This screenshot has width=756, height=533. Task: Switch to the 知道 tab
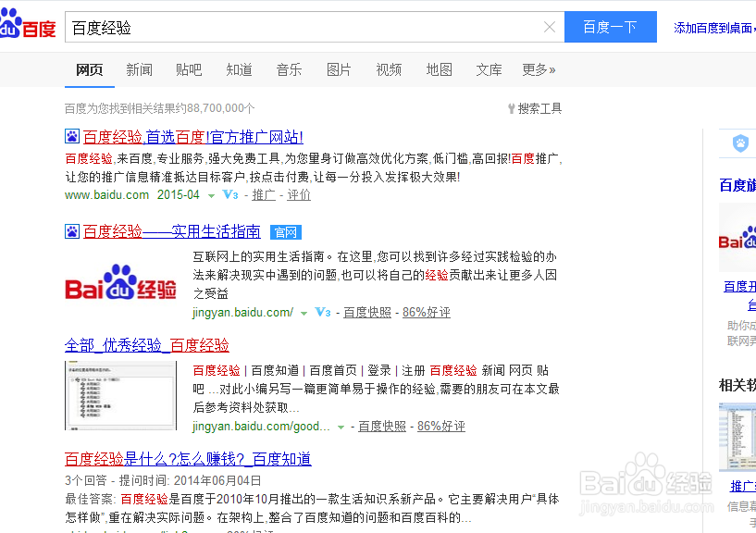point(239,70)
